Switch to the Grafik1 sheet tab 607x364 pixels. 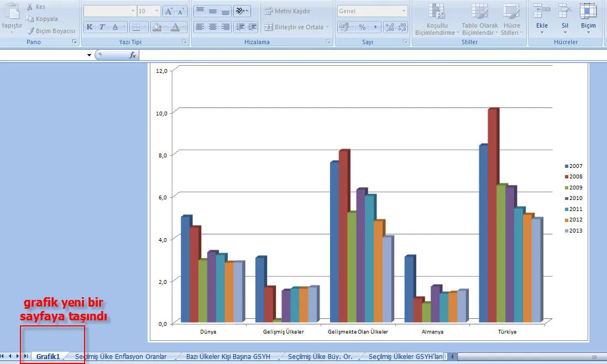click(x=48, y=357)
